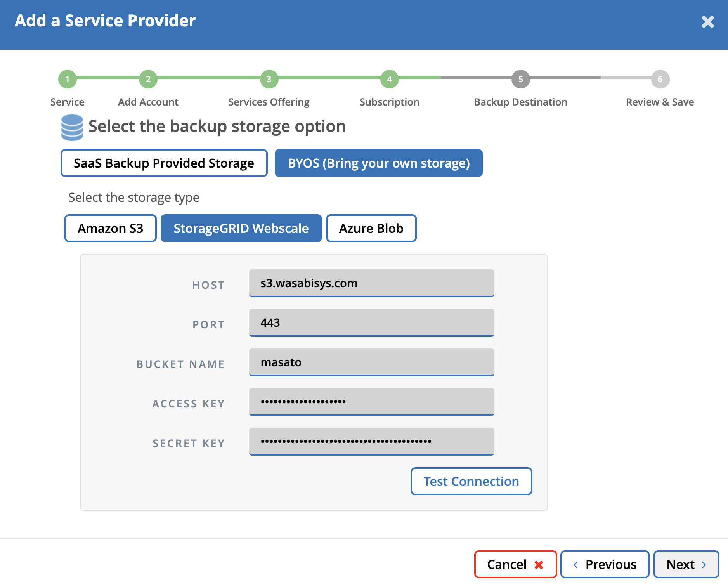
Task: Select SaaS Backup Provided Storage option
Action: coord(164,163)
